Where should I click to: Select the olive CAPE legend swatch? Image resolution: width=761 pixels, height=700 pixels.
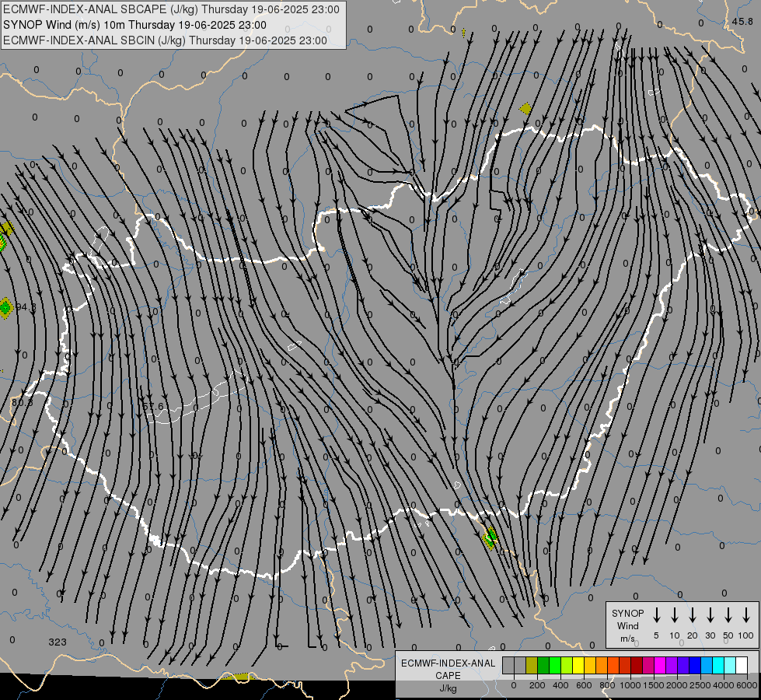click(x=532, y=665)
